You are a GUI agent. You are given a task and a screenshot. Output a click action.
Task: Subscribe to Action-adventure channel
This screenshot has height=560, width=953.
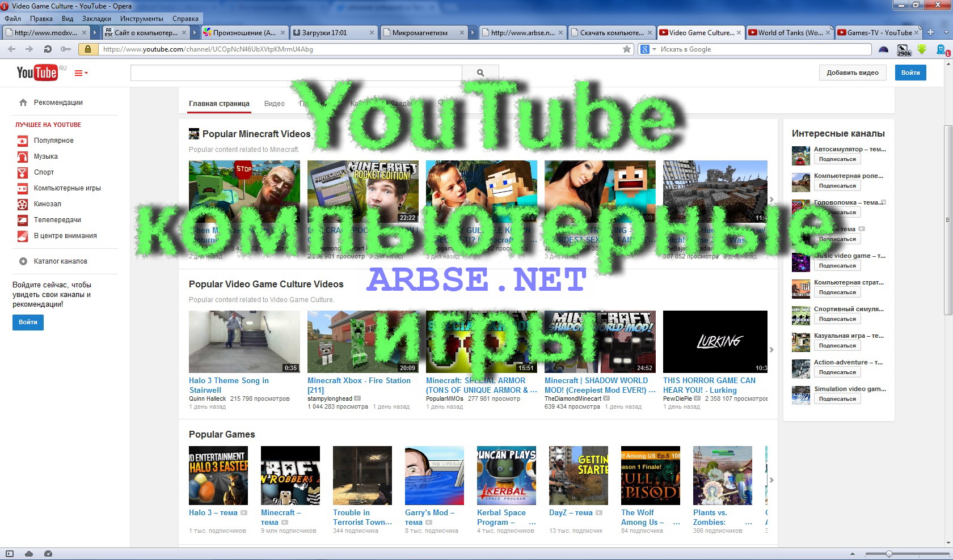point(837,372)
